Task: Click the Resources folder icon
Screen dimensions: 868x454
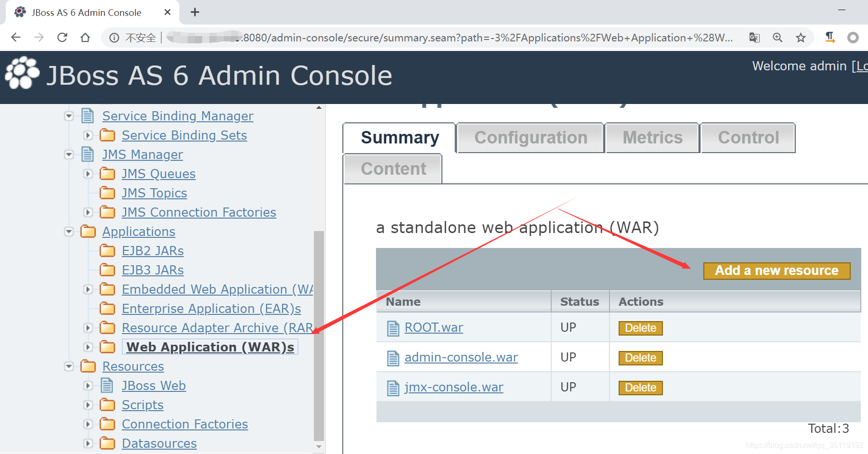Action: click(x=88, y=366)
